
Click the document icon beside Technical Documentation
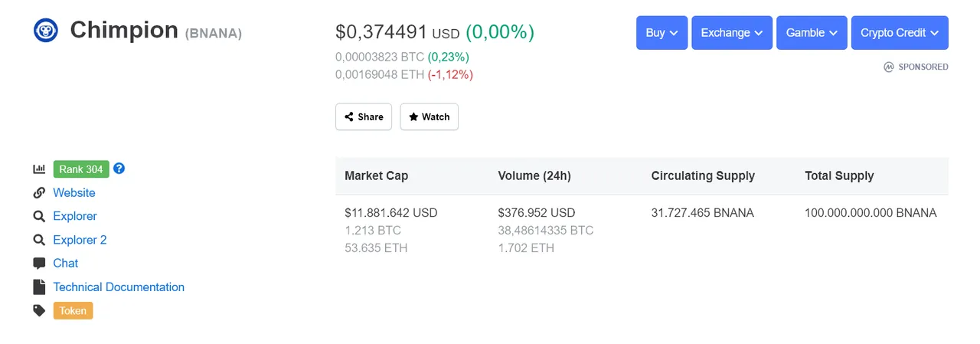click(39, 287)
